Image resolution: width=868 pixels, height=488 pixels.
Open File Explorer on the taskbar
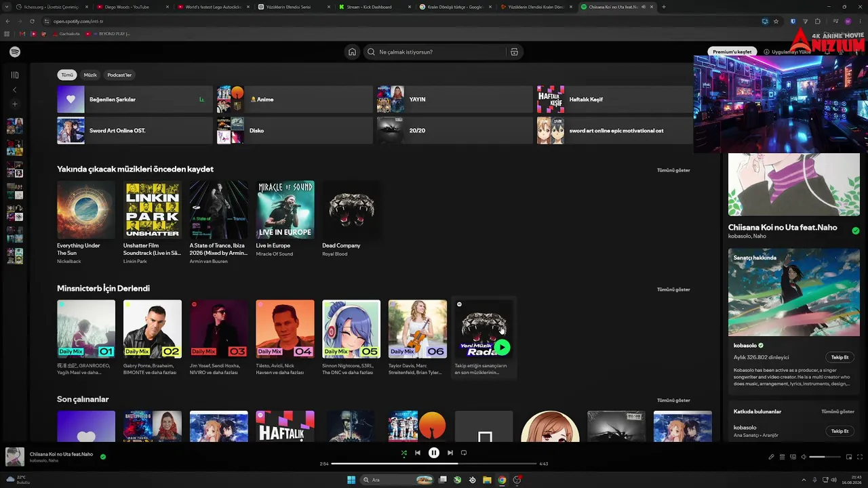pos(487,480)
